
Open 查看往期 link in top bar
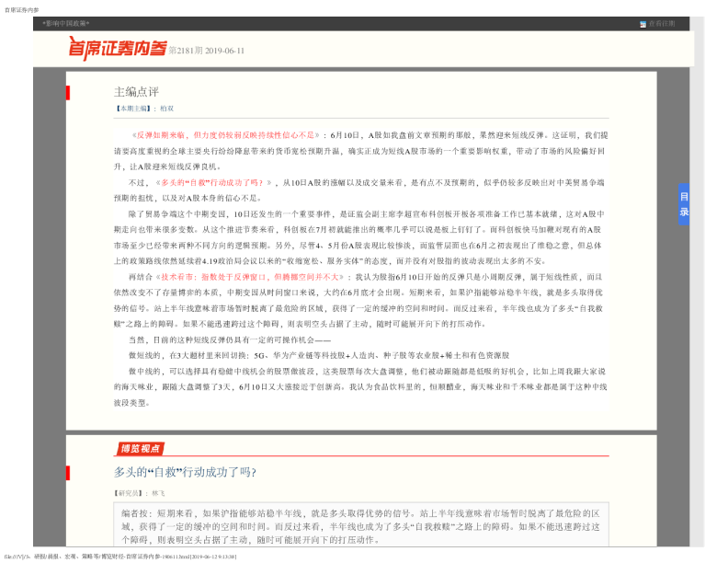click(662, 24)
